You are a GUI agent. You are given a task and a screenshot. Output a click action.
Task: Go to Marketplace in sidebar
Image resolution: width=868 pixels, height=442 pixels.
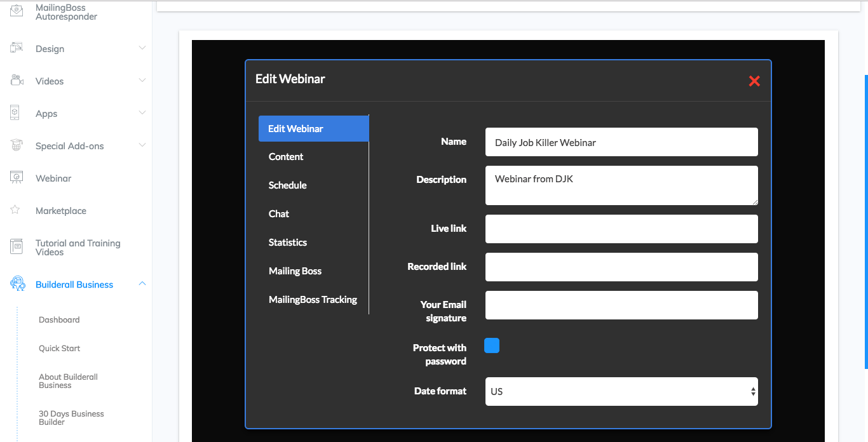point(61,211)
